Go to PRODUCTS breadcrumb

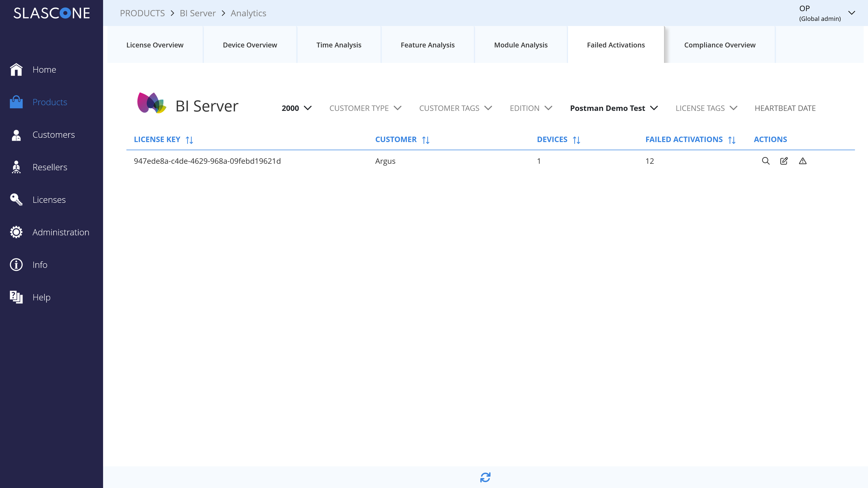142,13
